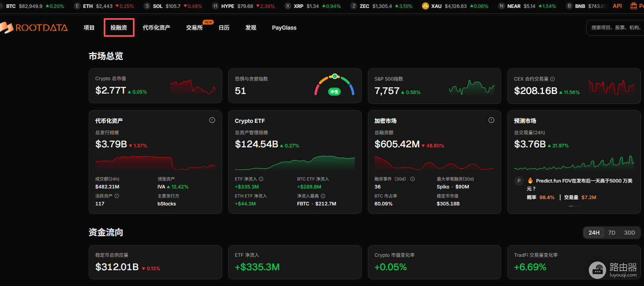Image resolution: width=644 pixels, height=286 pixels.
Task: Open info icon on 加密市场 card
Action: 491,120
